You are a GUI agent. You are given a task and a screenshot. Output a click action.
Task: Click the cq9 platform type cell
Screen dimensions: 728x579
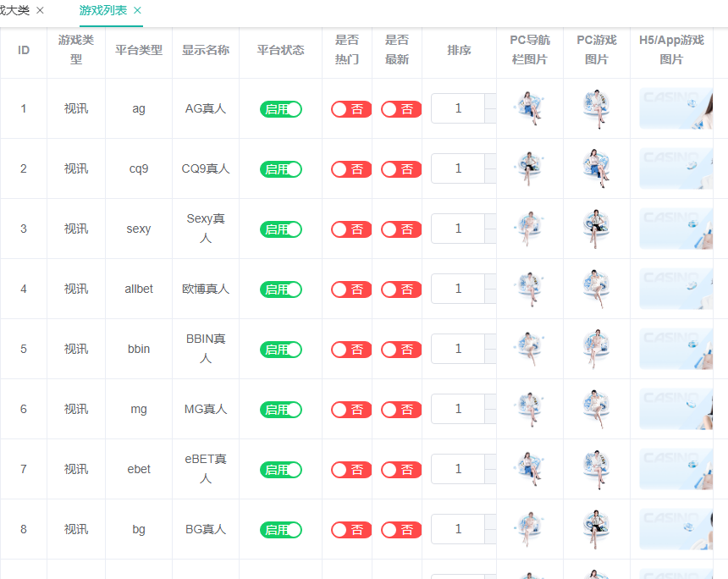139,168
